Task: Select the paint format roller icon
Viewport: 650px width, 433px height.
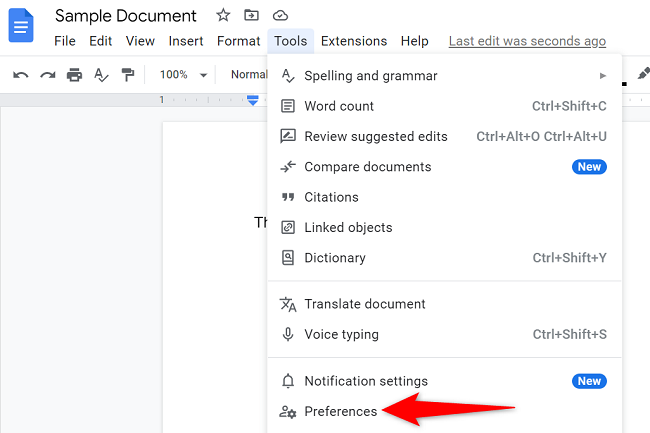Action: [x=128, y=75]
